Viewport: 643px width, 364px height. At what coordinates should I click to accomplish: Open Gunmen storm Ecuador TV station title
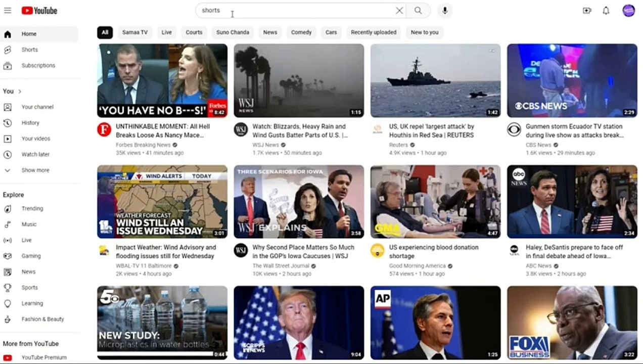tap(575, 131)
